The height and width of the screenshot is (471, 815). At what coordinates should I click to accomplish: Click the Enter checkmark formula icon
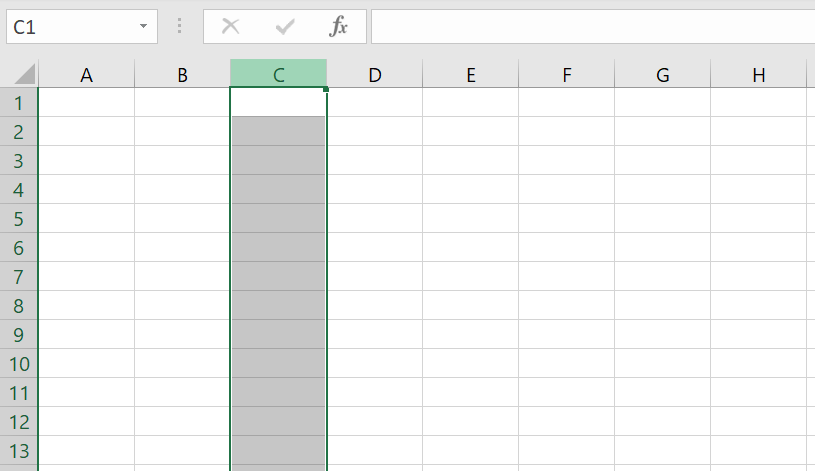coord(285,27)
